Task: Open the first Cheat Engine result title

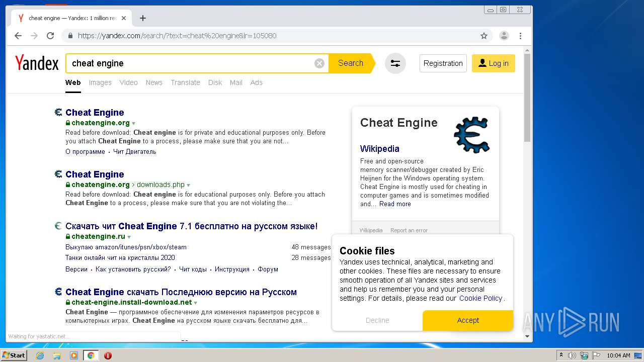Action: click(x=95, y=112)
